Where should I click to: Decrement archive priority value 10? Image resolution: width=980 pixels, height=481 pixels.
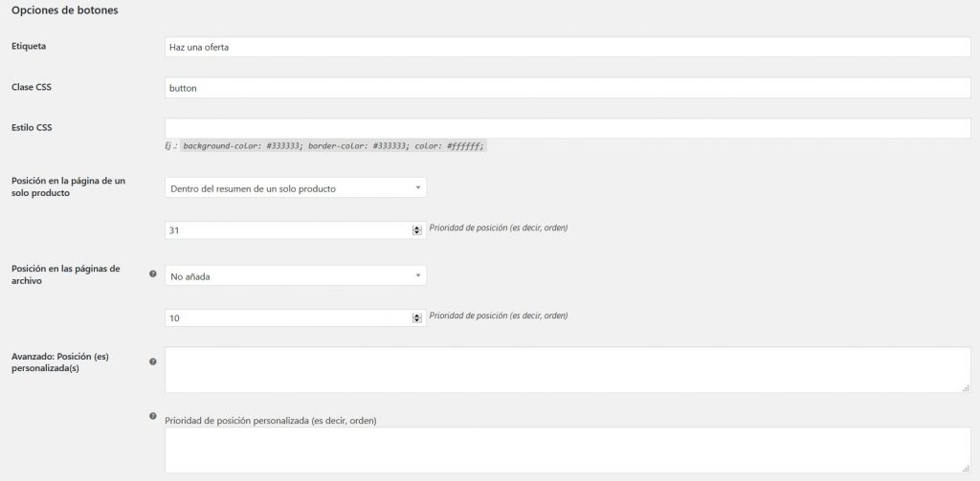pyautogui.click(x=416, y=320)
